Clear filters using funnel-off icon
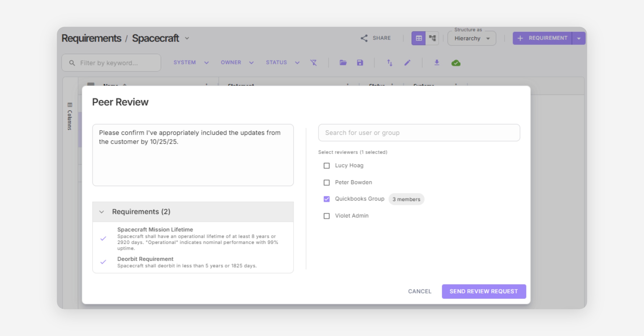This screenshot has height=336, width=644. 313,63
